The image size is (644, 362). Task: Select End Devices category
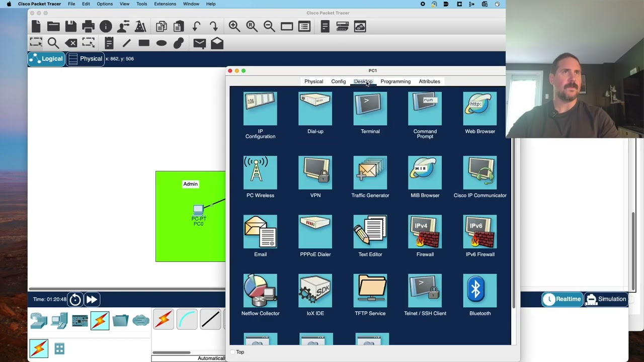(x=59, y=320)
